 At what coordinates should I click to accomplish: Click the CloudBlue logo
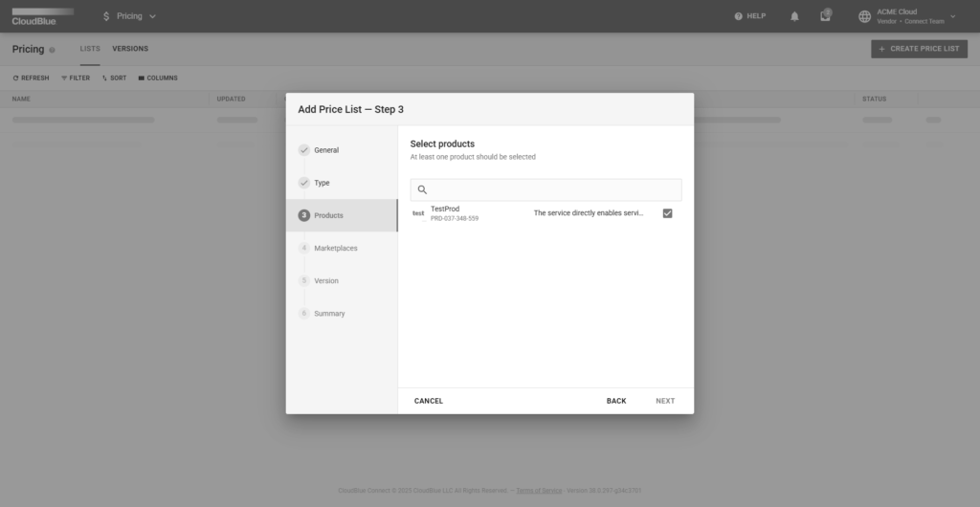42,16
